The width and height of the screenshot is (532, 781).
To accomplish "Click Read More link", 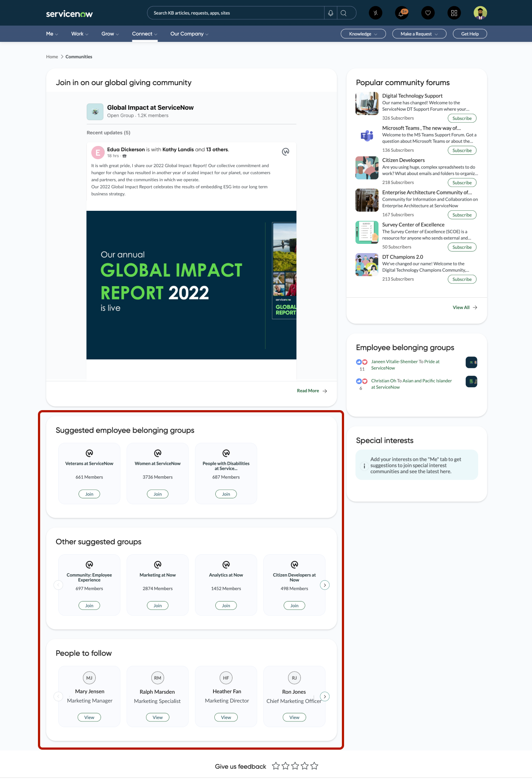I will click(312, 391).
